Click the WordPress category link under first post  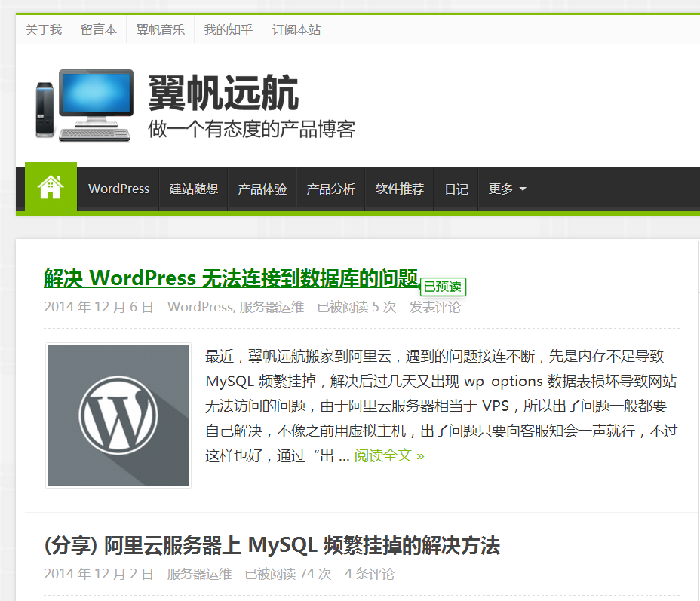pyautogui.click(x=201, y=307)
